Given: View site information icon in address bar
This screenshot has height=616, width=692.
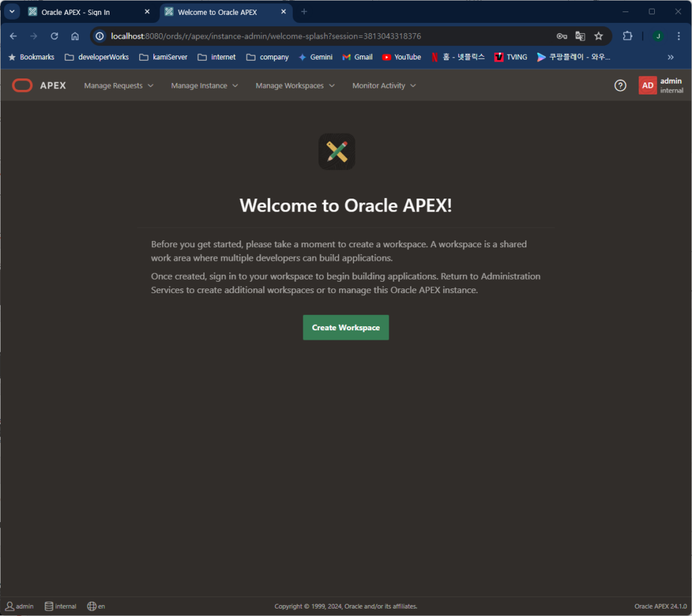Looking at the screenshot, I should click(x=100, y=36).
